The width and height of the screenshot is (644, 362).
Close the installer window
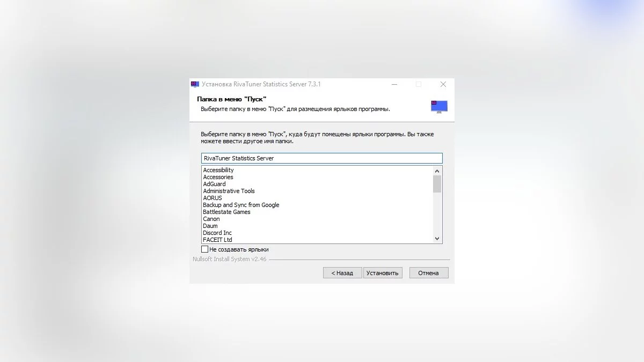pyautogui.click(x=443, y=84)
